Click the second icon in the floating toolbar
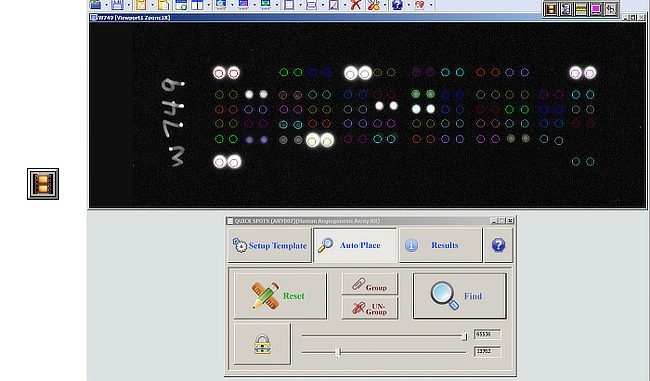The image size is (650, 381). pos(566,9)
